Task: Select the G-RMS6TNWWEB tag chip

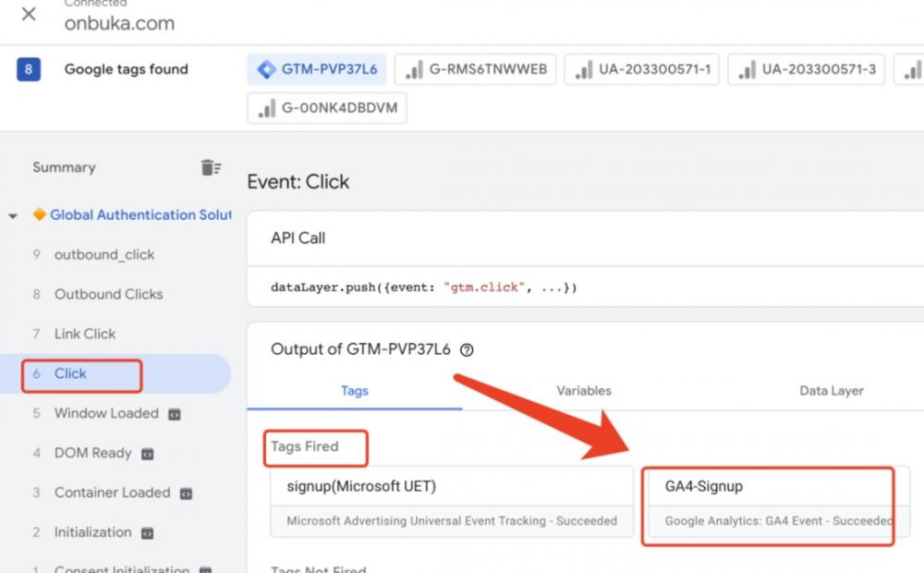Action: click(x=476, y=69)
